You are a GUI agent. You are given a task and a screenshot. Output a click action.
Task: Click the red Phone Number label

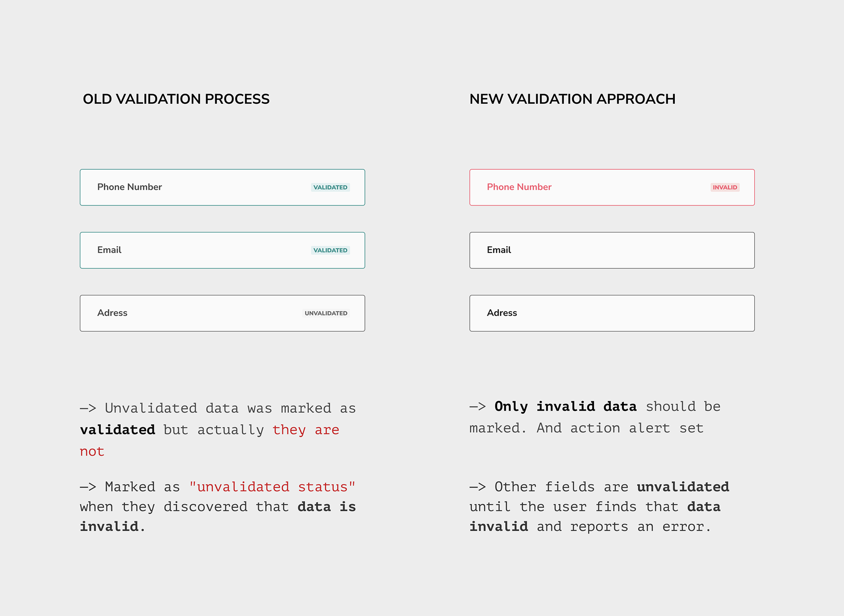click(x=519, y=187)
